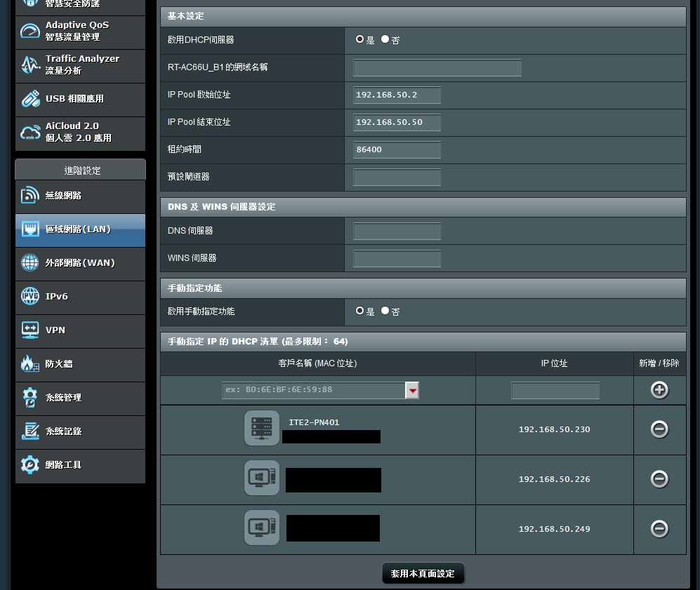This screenshot has height=590, width=700.
Task: Click IP Pool 結束位址 field
Action: click(397, 122)
